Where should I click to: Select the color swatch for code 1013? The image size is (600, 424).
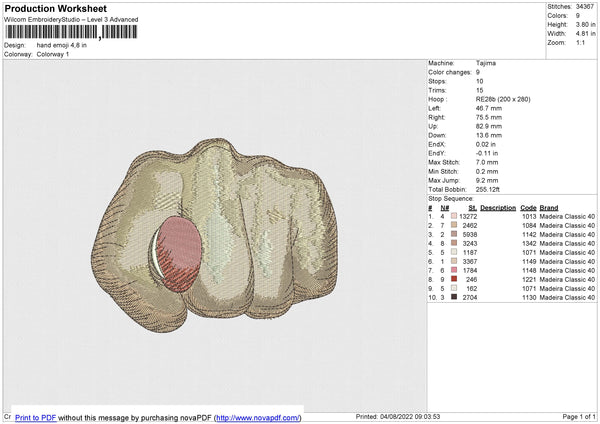454,216
